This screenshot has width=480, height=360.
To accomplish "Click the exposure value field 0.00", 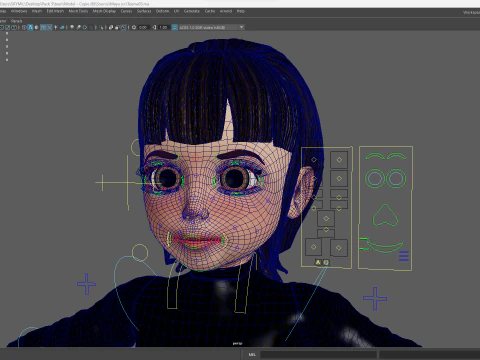I will (143, 27).
